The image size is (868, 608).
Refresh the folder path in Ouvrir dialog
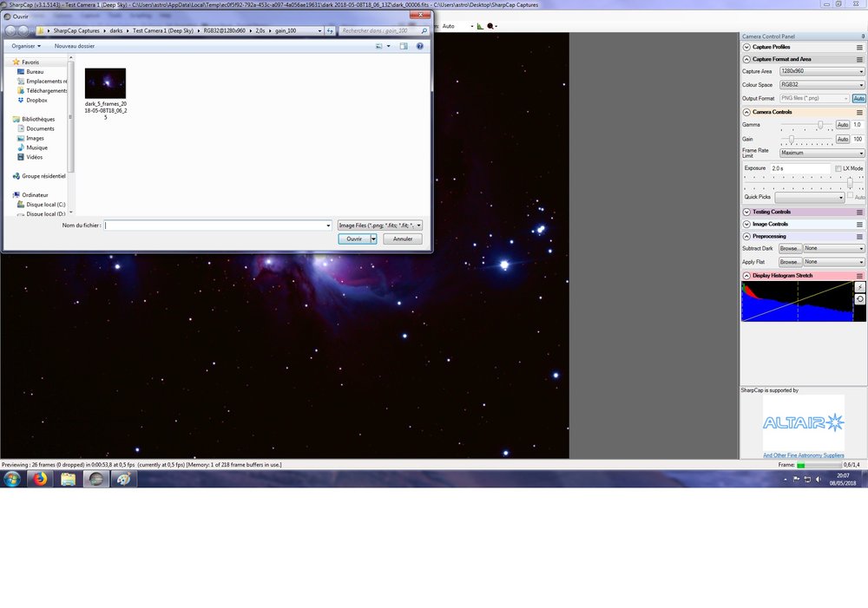[x=330, y=31]
